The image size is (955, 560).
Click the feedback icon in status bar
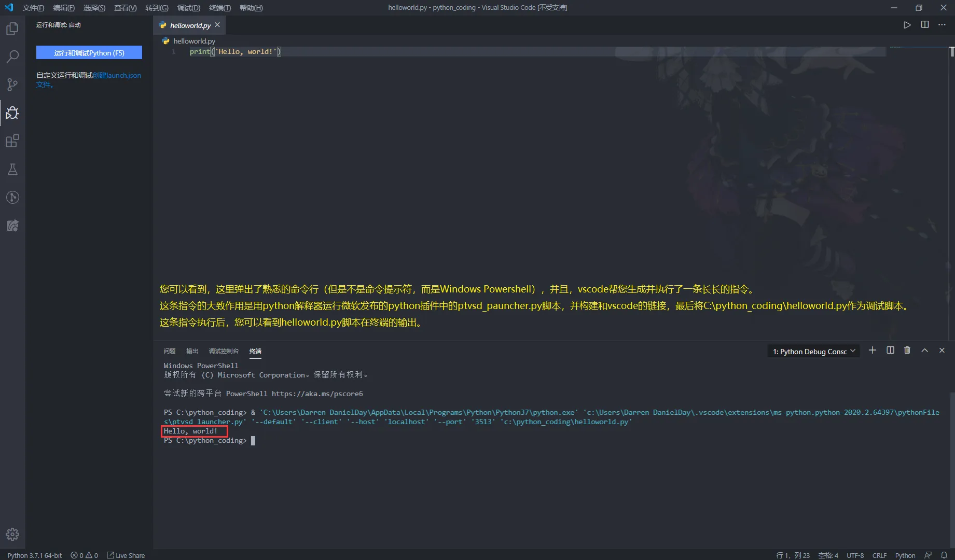(x=928, y=555)
